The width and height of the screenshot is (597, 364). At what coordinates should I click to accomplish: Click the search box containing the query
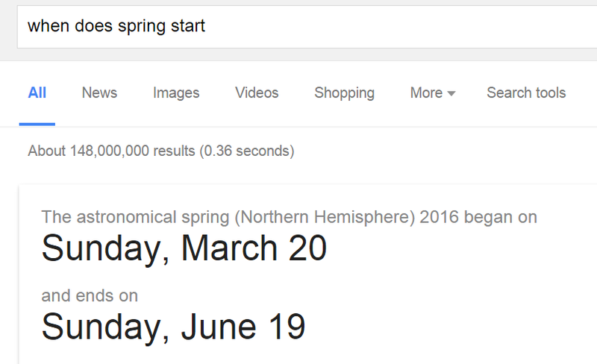[x=298, y=27]
